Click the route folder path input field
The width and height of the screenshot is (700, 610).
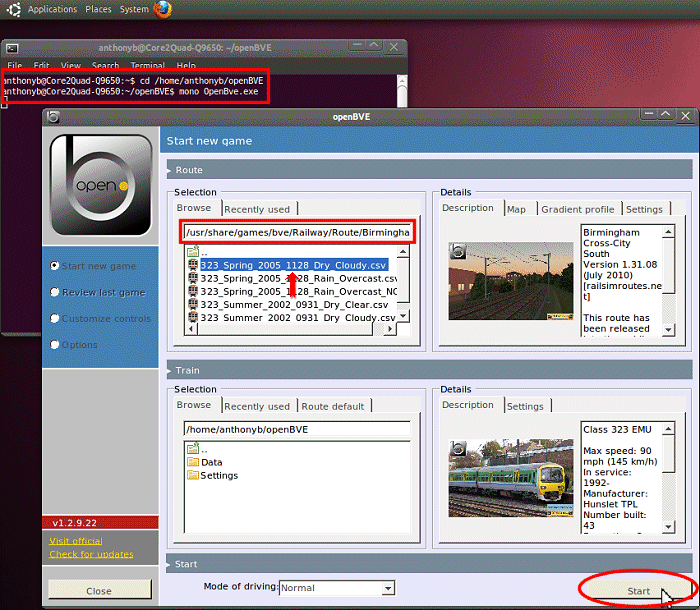click(x=297, y=232)
